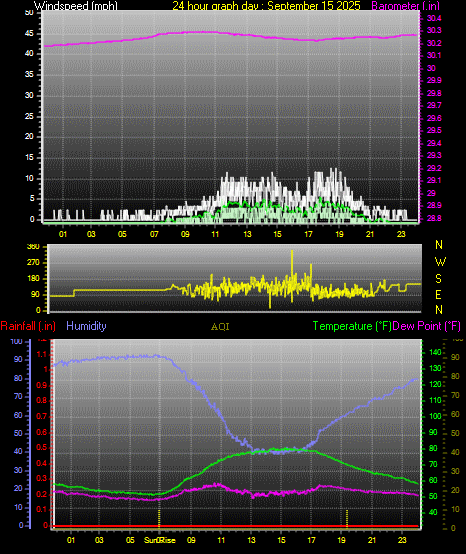Click the sunrise dashed marker above 'SunRise' label
Screen dimensions: 466x554
coord(159,518)
